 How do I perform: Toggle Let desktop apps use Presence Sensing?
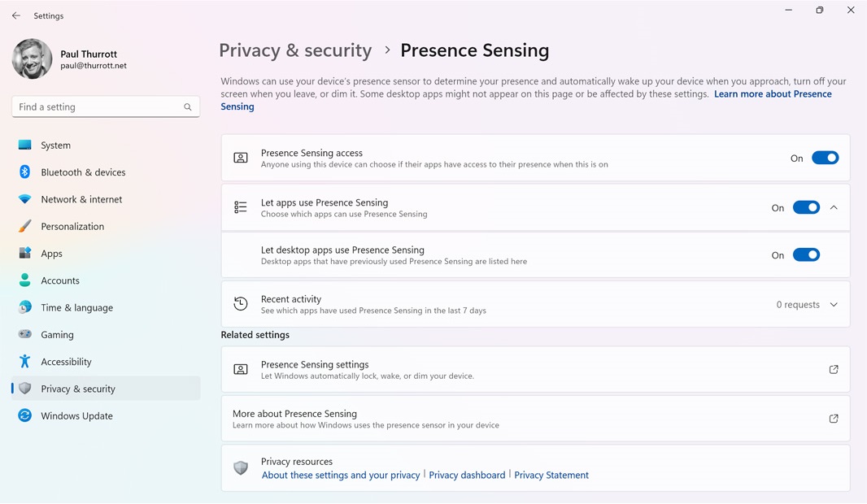coord(806,255)
